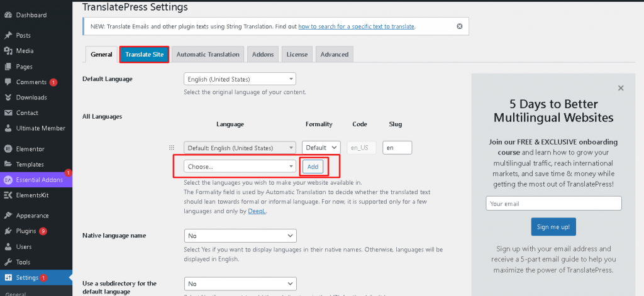
Task: Click the Dashboard icon in sidebar
Action: [8, 14]
